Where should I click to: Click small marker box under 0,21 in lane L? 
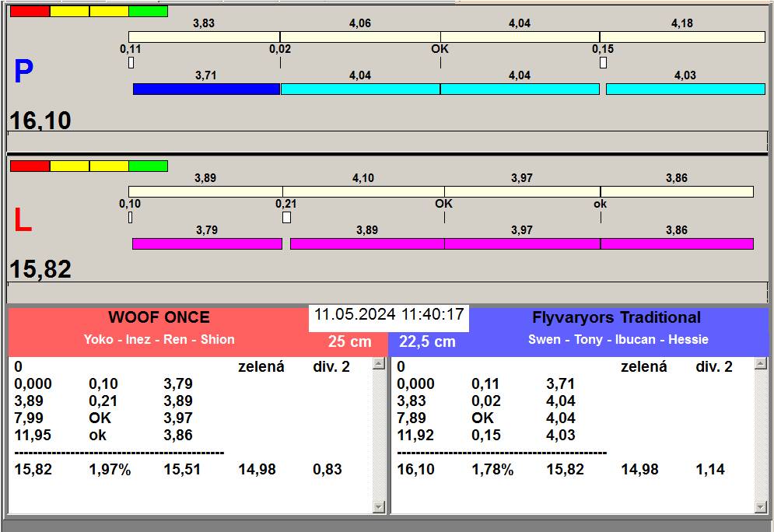pos(286,218)
